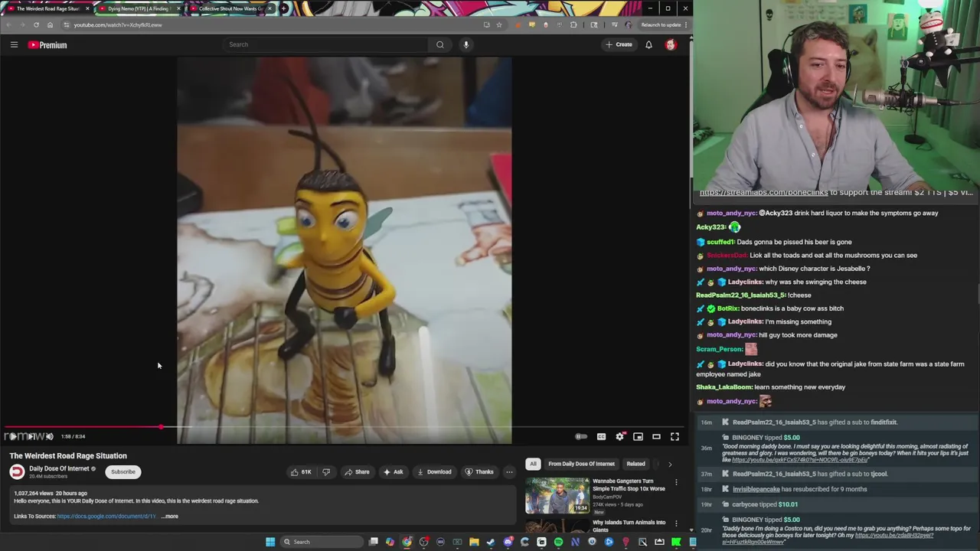Viewport: 980px width, 551px height.
Task: Download the video
Action: click(x=434, y=472)
